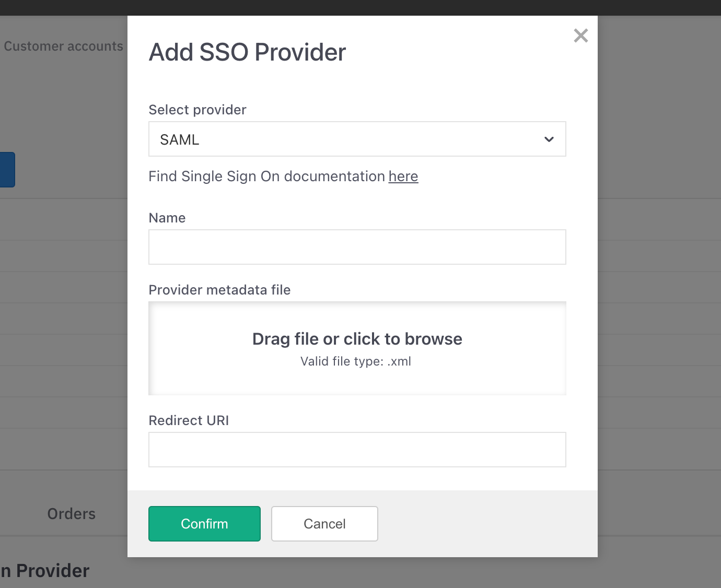Click the 'Redirect URI' label
The width and height of the screenshot is (721, 588).
click(x=189, y=420)
